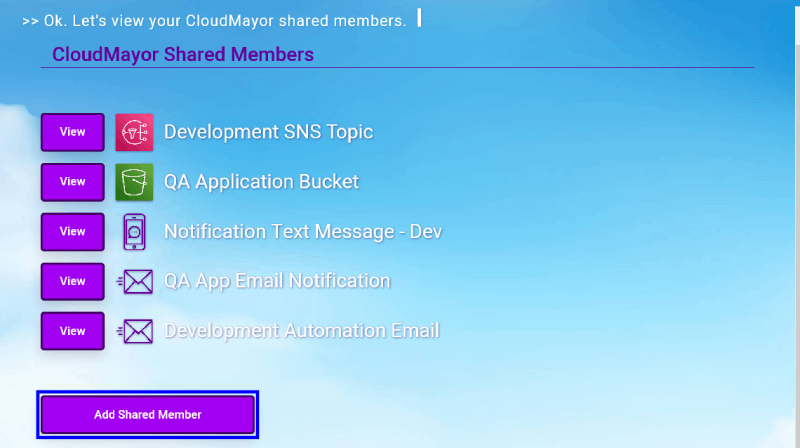View Notification Text Message - Dev member
Screen dimensions: 800x448
point(72,232)
